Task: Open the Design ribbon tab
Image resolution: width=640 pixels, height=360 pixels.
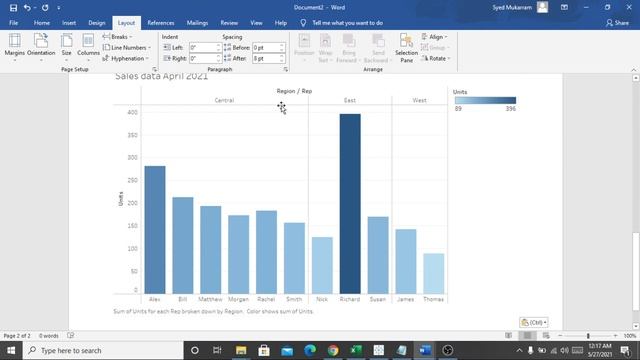Action: [97, 23]
